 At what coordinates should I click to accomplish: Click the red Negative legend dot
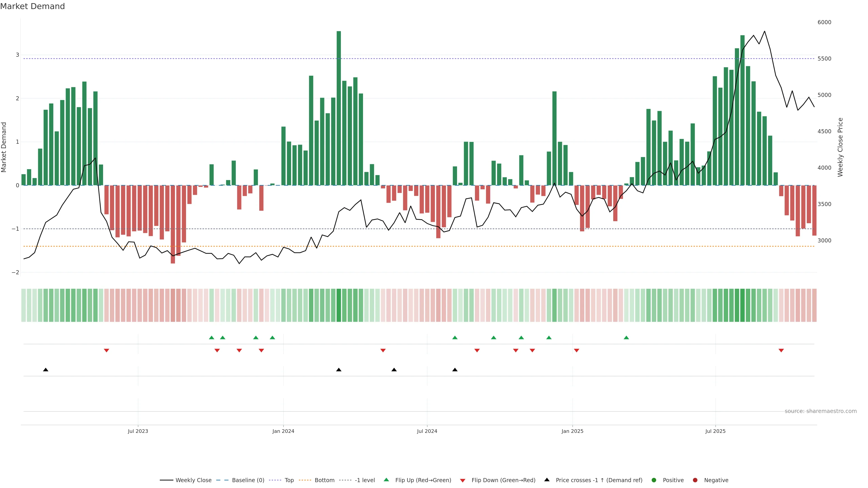click(x=695, y=480)
